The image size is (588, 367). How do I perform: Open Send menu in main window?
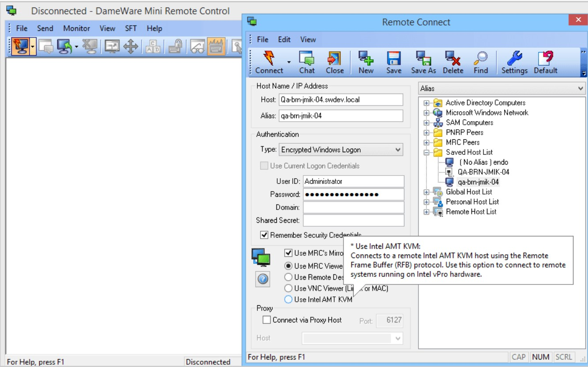pos(45,28)
